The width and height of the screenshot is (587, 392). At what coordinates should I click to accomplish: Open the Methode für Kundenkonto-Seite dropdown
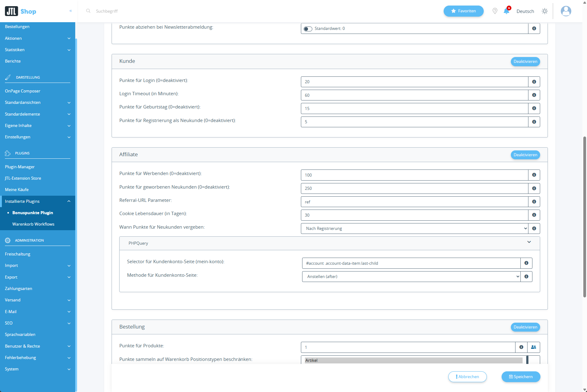411,276
